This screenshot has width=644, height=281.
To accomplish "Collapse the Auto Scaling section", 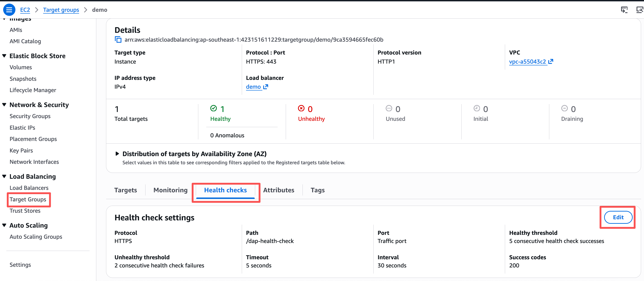I will [x=4, y=225].
